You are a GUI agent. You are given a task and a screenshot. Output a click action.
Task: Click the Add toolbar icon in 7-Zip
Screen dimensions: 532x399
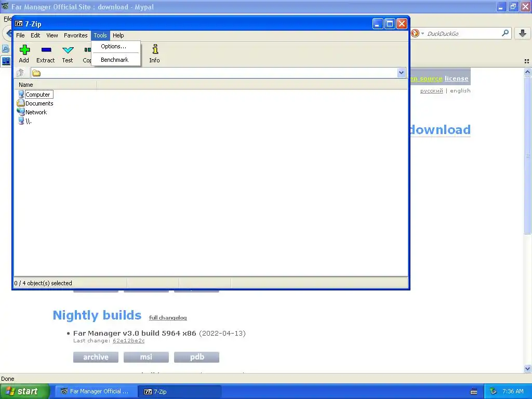pyautogui.click(x=24, y=50)
